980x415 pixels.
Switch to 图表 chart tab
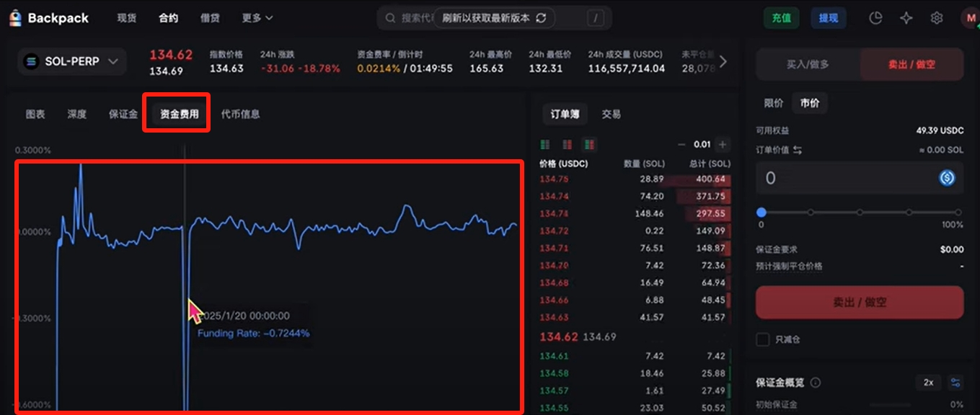pyautogui.click(x=35, y=114)
